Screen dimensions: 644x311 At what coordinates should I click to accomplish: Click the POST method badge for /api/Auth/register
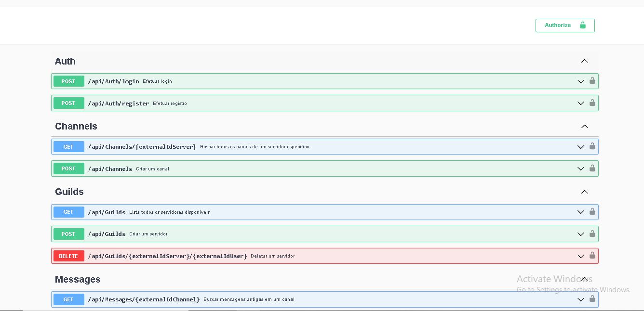pos(68,103)
